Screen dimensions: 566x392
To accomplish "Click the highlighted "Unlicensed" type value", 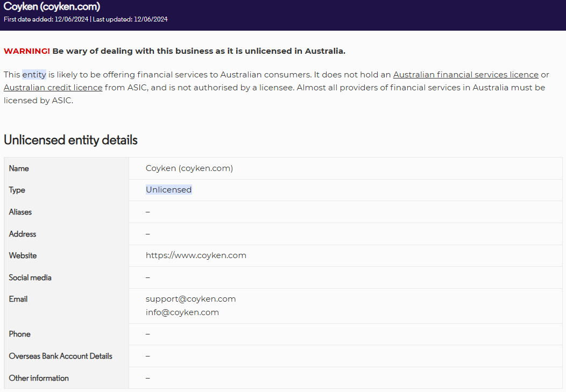I will 168,190.
